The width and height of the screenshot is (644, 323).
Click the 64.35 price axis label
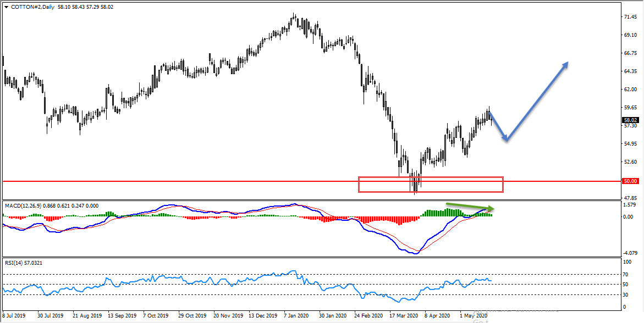(630, 71)
